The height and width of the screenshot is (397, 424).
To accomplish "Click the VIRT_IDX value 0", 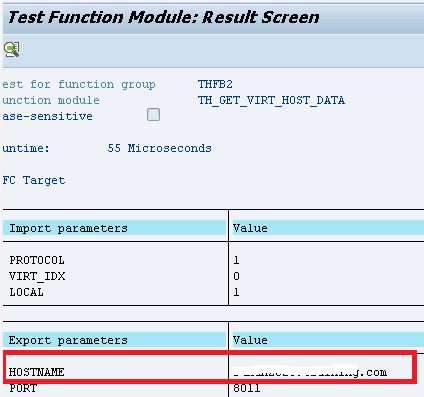I will tap(236, 276).
